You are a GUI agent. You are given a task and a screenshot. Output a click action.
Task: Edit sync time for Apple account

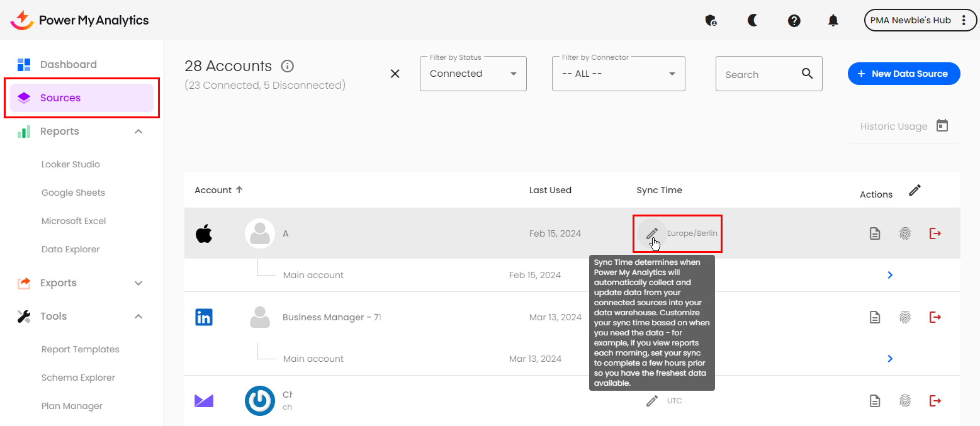tap(652, 233)
